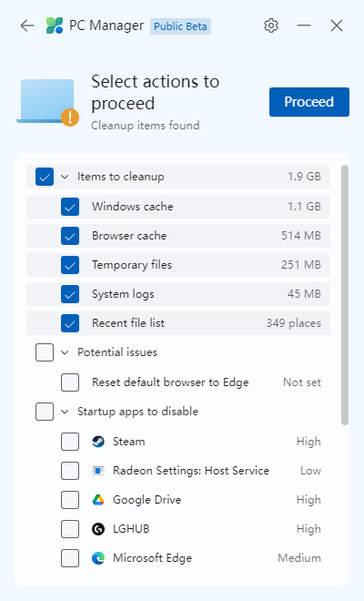Uncheck the Browser cache checkbox

click(x=70, y=236)
